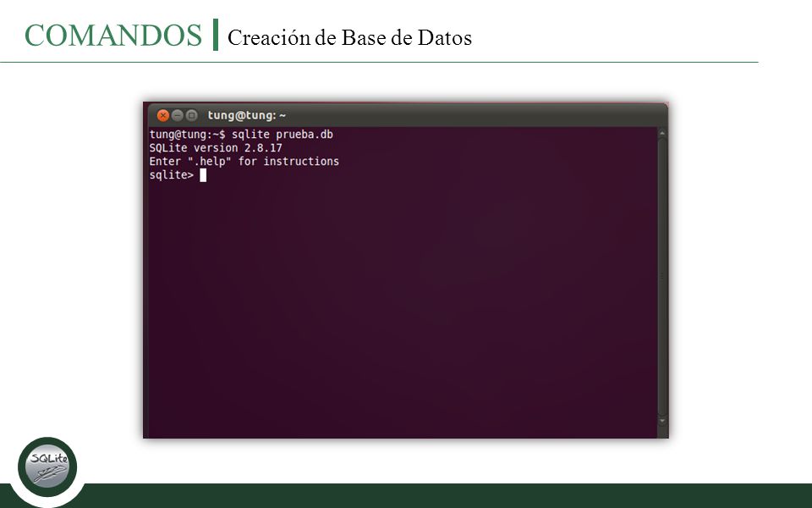Image resolution: width=812 pixels, height=508 pixels.
Task: Click the command line 'sqlite prueba.db'
Action: 283,135
